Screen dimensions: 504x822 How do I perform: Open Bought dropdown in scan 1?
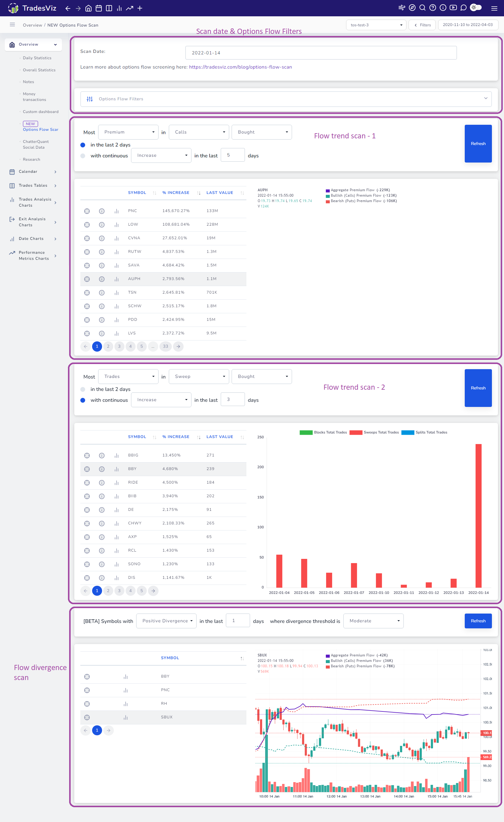tap(262, 132)
